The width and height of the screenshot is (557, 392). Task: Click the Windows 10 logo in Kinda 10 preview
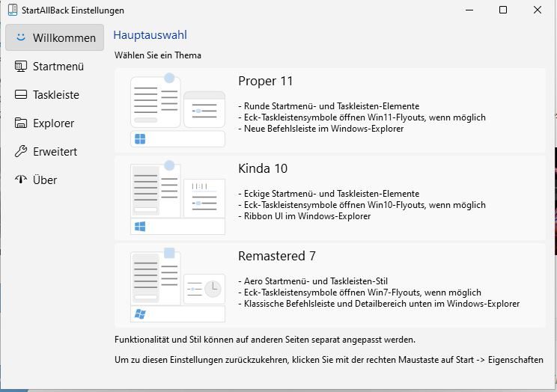(140, 226)
